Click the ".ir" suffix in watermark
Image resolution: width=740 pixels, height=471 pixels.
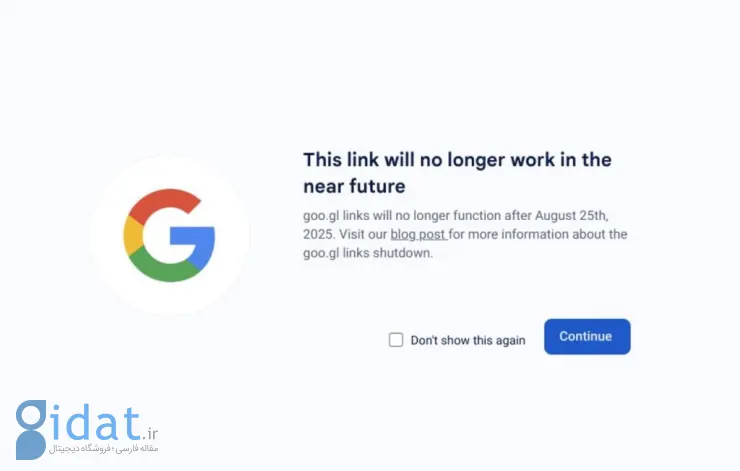(x=150, y=433)
